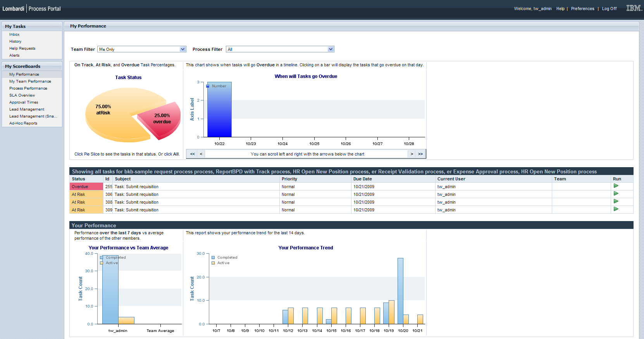This screenshot has height=339, width=644.
Task: Sort tasks by Subject column header
Action: (x=196, y=179)
